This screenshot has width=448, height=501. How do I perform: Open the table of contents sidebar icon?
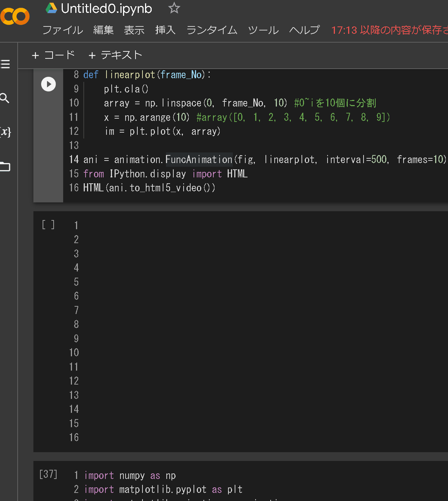(x=5, y=64)
